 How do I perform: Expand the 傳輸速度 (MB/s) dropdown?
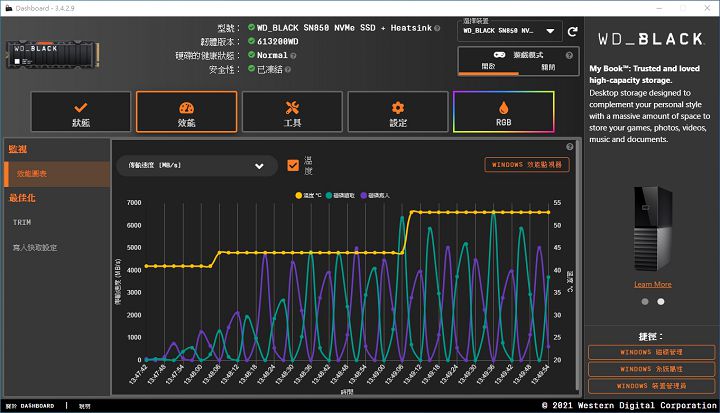tap(190, 166)
